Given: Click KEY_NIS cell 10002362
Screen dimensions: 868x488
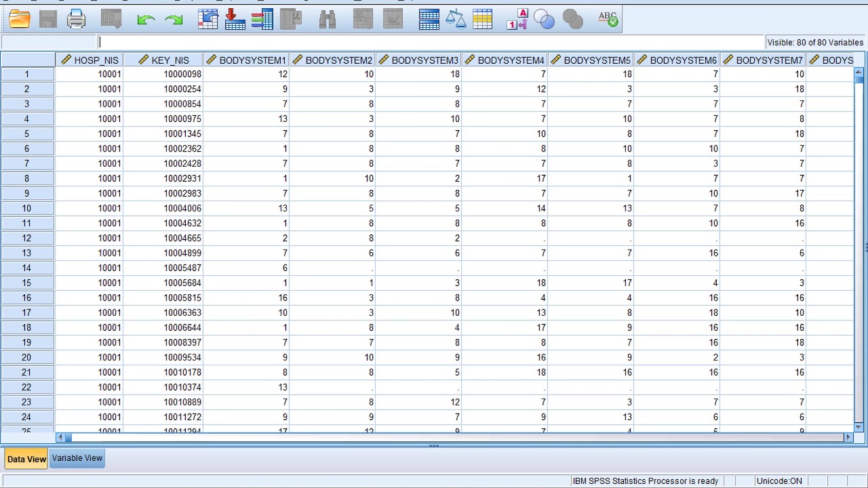Looking at the screenshot, I should tap(163, 148).
